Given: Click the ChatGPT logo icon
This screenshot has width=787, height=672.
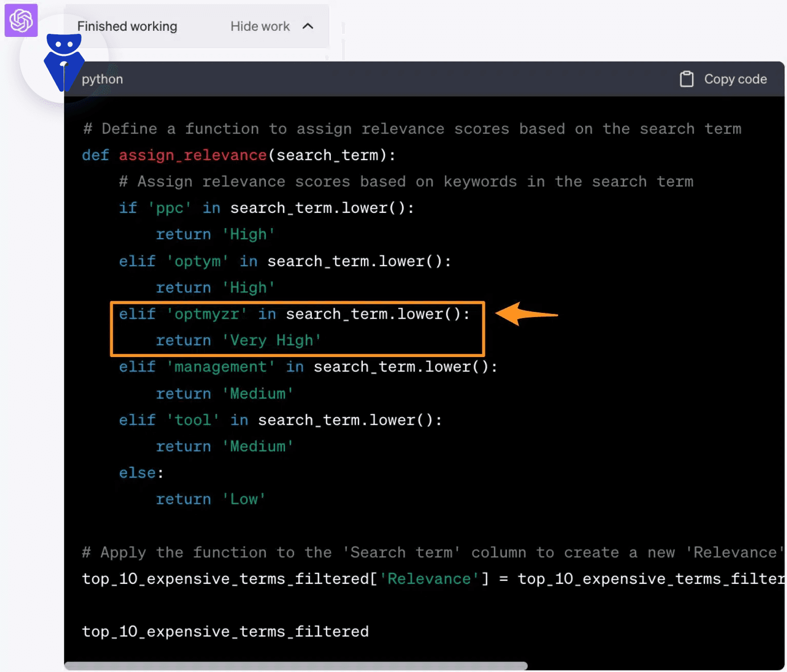Looking at the screenshot, I should 21,21.
